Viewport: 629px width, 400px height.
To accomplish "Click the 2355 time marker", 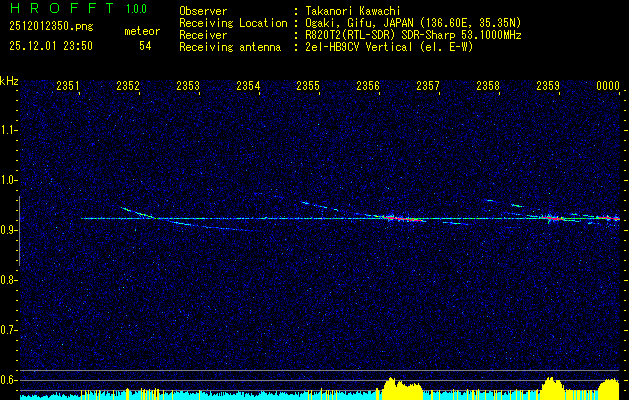I will coord(308,85).
